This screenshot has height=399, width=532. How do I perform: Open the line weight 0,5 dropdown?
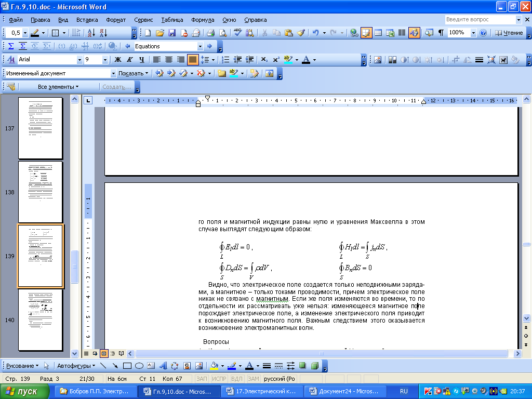25,33
